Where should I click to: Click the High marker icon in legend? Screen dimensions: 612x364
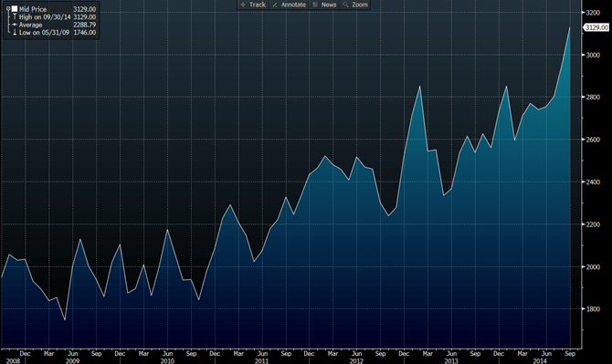click(15, 16)
